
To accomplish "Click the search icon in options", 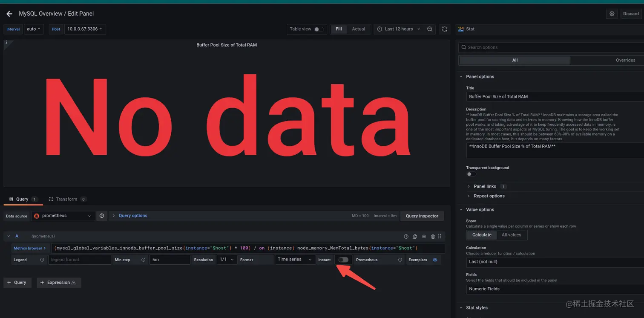I will [464, 47].
